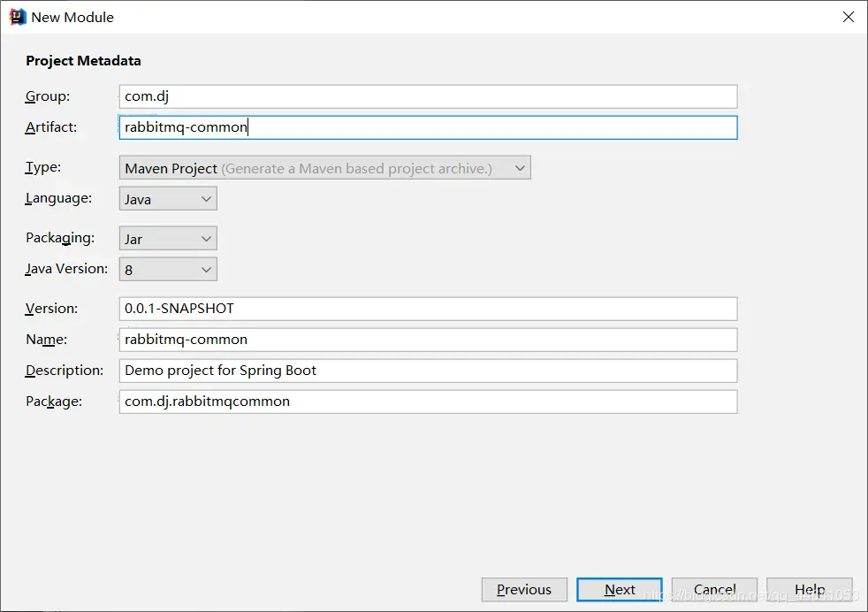Click the chevron arrow on the Type combo box
Screen dimensions: 868x612
point(520,168)
